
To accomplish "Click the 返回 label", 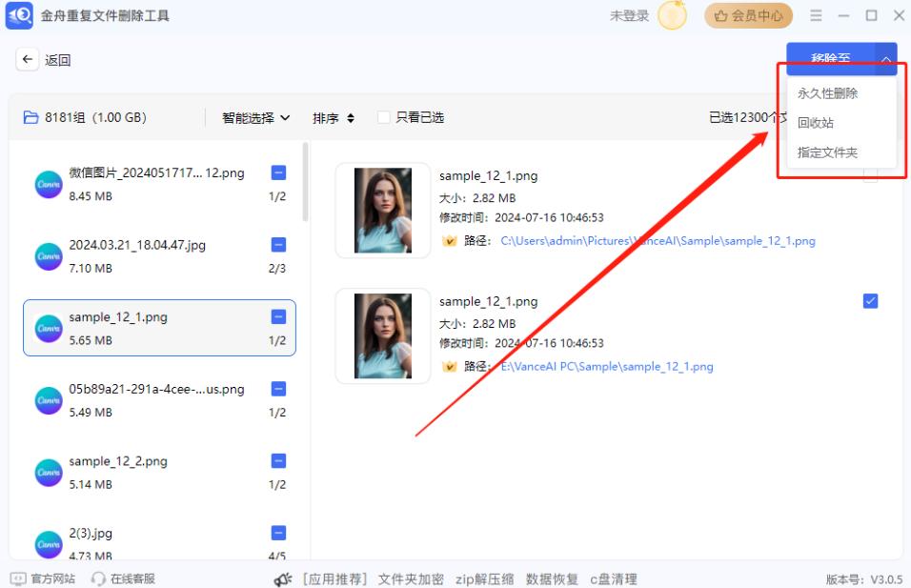I will 57,60.
